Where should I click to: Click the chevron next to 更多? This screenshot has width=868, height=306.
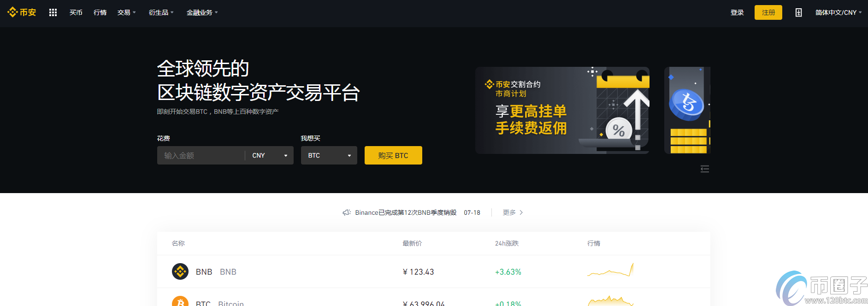click(521, 212)
